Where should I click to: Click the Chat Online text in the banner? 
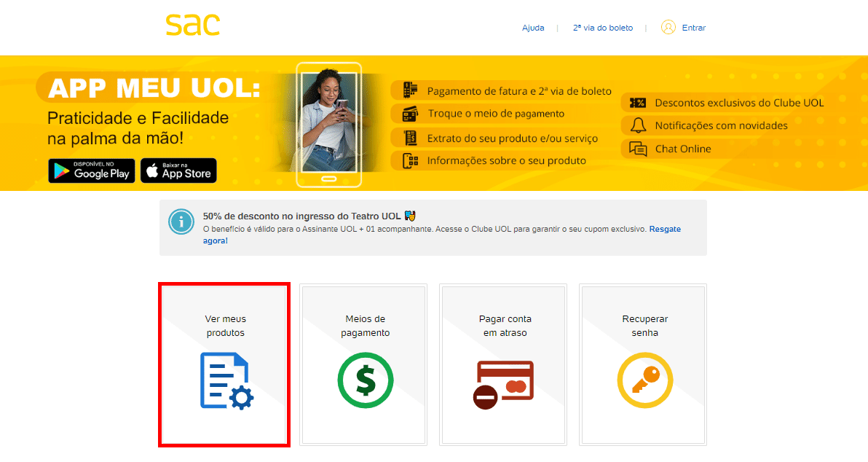pos(683,149)
